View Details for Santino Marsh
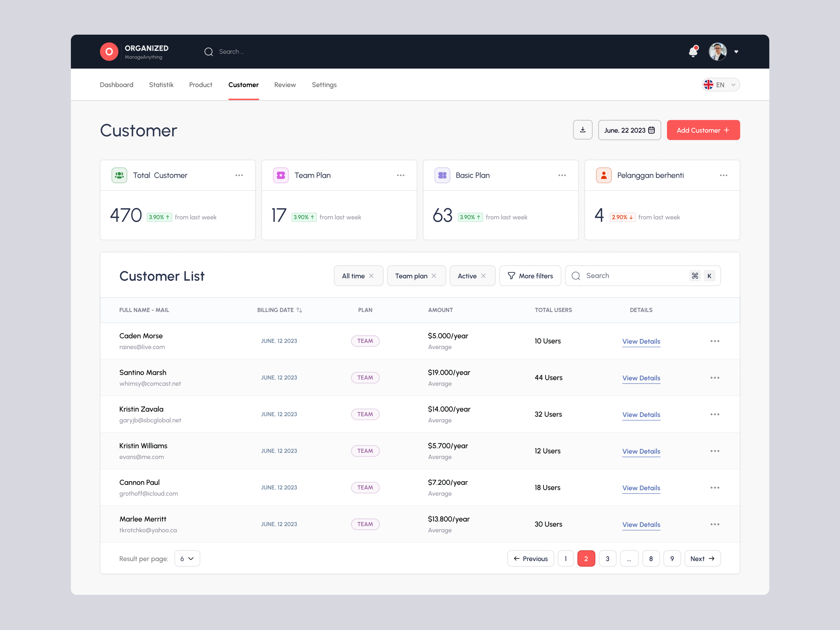 (641, 378)
